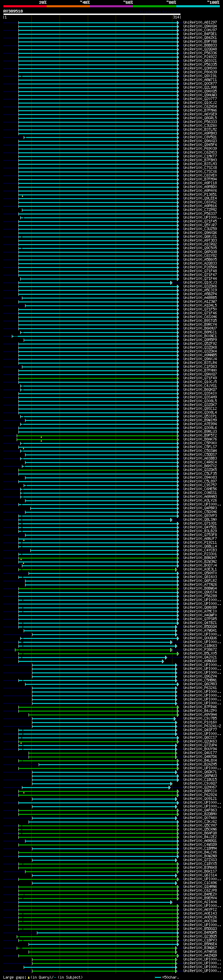Select the UniRef100_A2I404 hit label

[200, 902]
